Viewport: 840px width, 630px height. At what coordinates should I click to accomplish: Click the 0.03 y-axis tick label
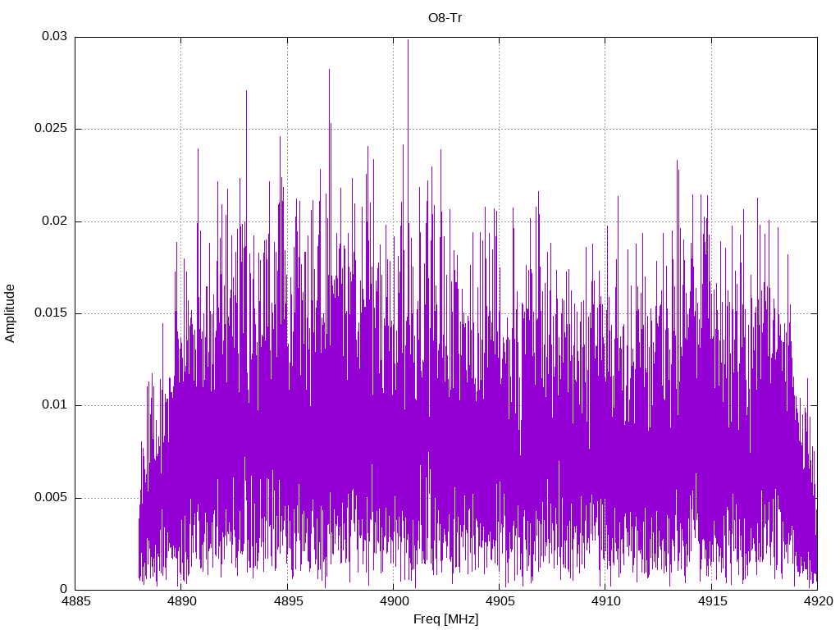[55, 36]
